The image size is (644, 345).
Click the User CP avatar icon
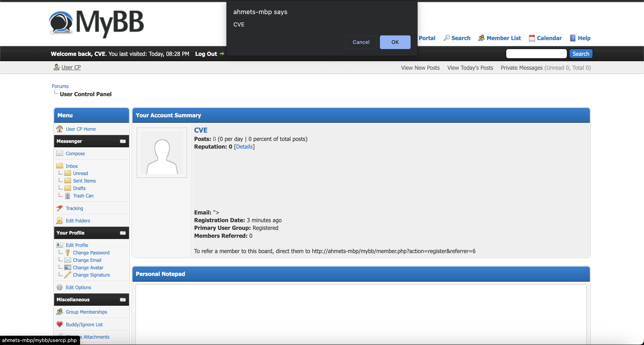pos(56,67)
